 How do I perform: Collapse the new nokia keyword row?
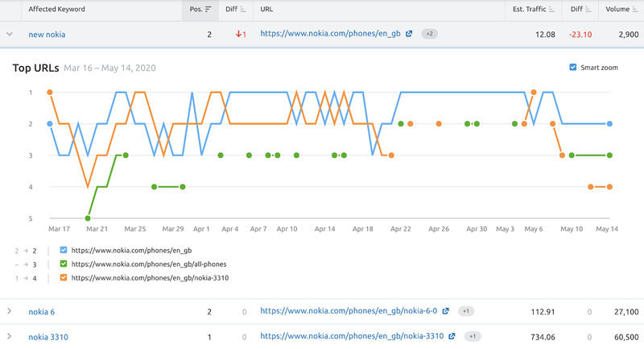10,34
